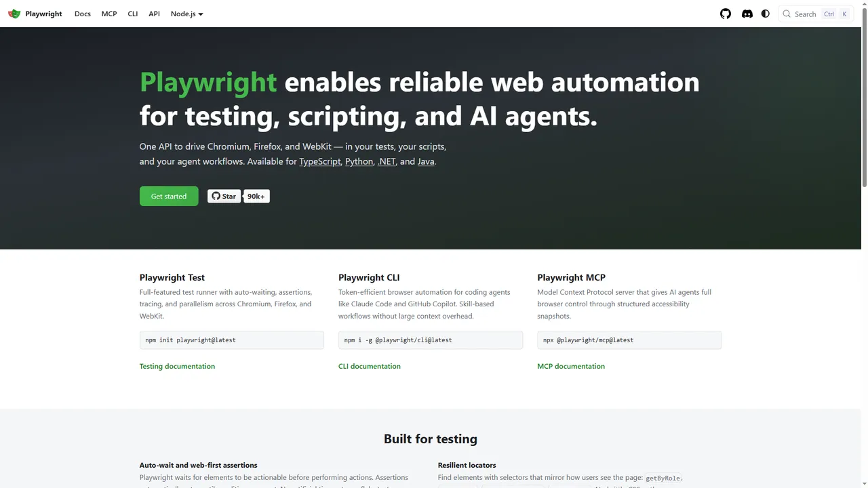Click the Search input field

coord(816,14)
